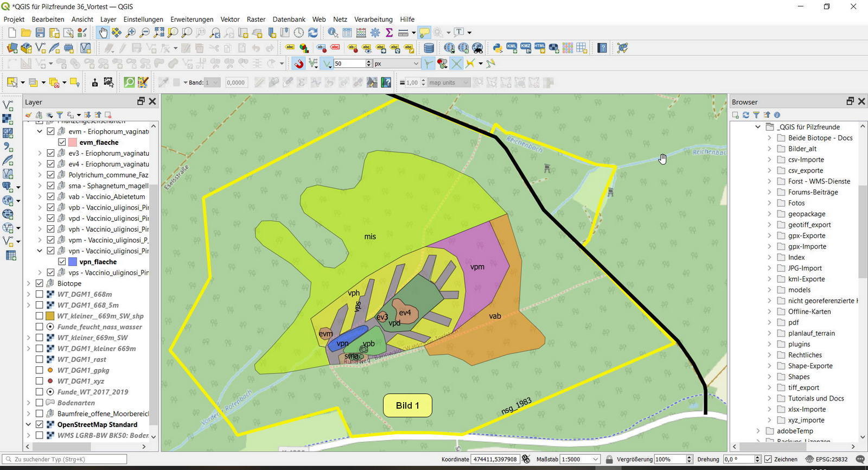Toggle the snapping magnet icon

[x=299, y=64]
